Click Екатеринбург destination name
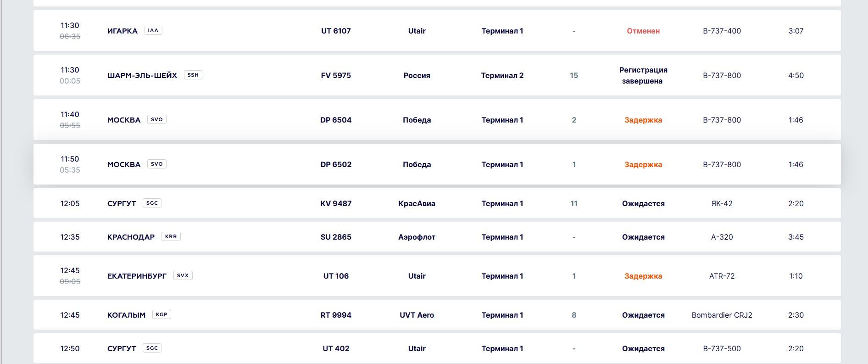The height and width of the screenshot is (364, 868). [137, 276]
